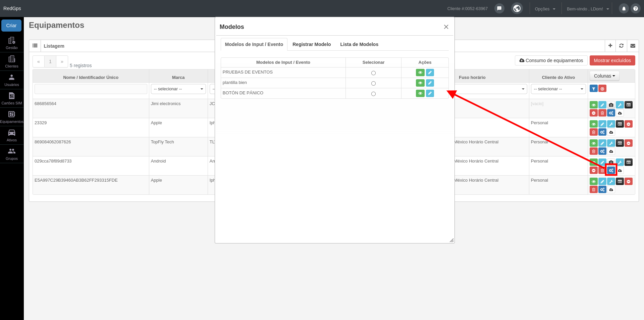Open the notifications bell

pyautogui.click(x=624, y=9)
